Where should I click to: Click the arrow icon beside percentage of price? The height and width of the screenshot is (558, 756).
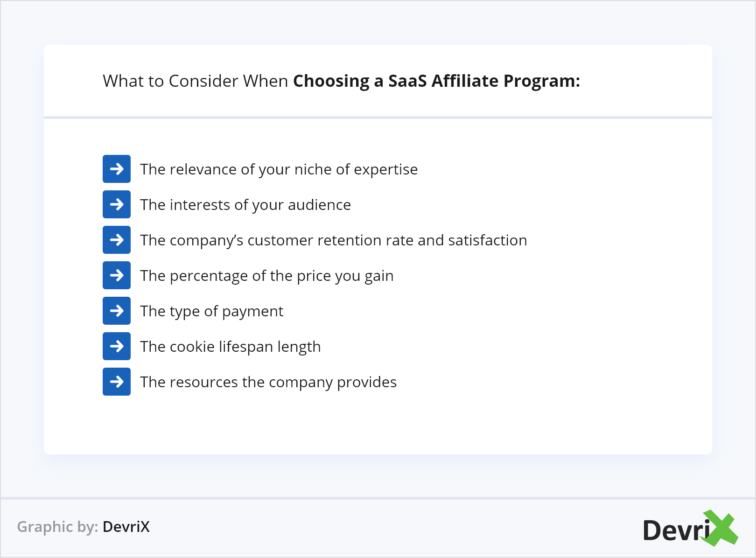tap(117, 275)
